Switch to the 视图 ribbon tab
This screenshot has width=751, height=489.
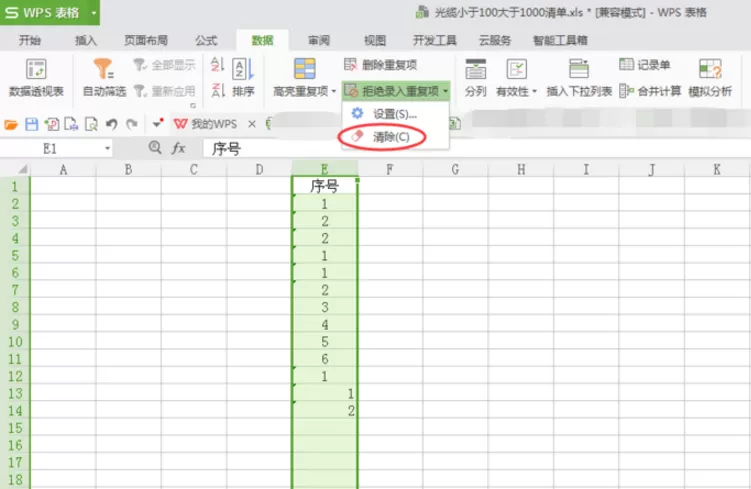375,40
